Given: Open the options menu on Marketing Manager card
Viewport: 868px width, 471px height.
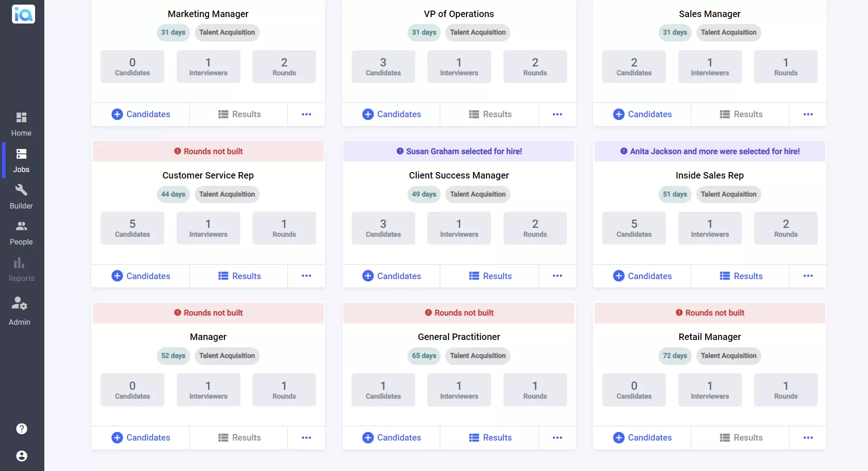Looking at the screenshot, I should (306, 114).
